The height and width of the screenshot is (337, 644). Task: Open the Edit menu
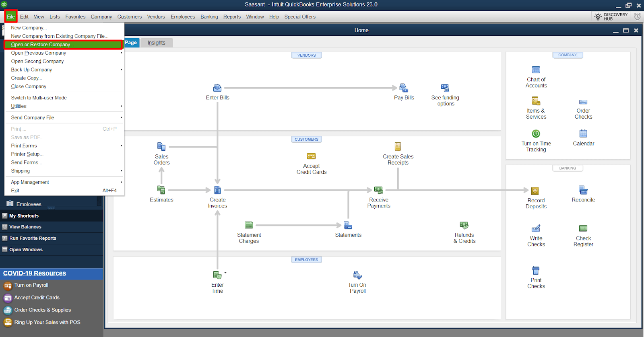click(x=24, y=16)
